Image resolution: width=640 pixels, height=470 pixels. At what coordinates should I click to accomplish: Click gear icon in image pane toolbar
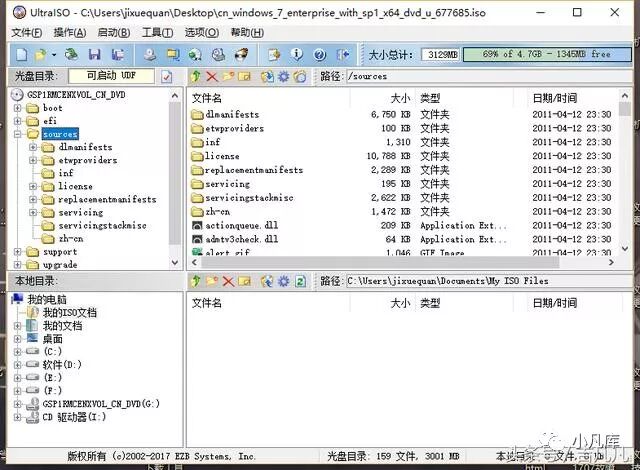tap(284, 76)
